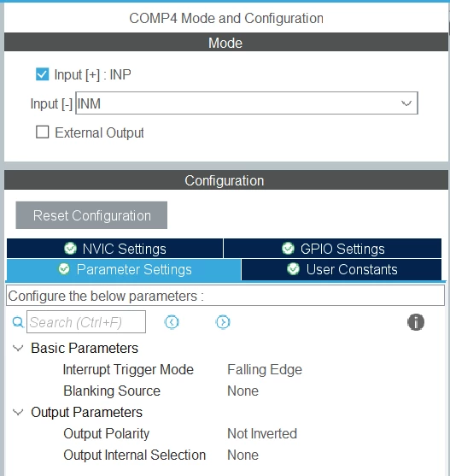Click green check icon on GPIO Settings

point(288,249)
